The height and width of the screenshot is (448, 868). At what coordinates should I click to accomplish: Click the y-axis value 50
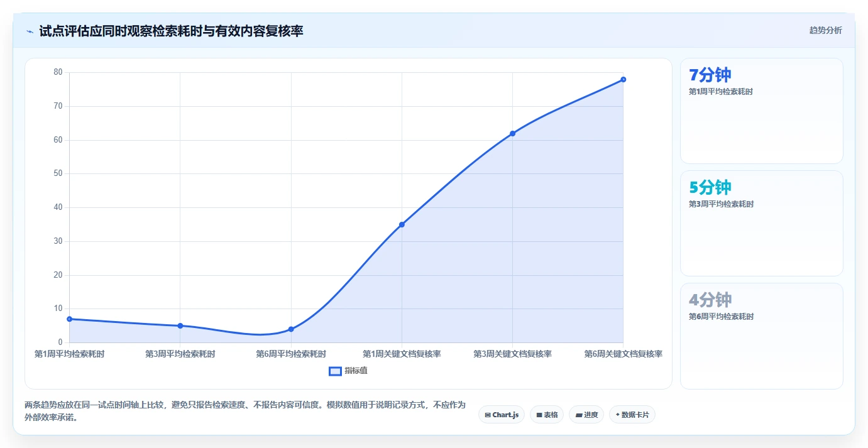(58, 173)
